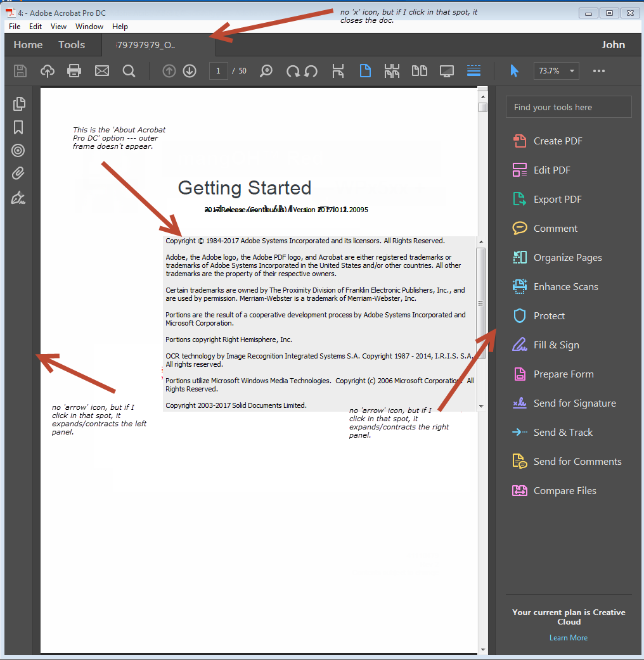The height and width of the screenshot is (660, 644).
Task: Click the page-fit arrows view icon
Action: 392,71
